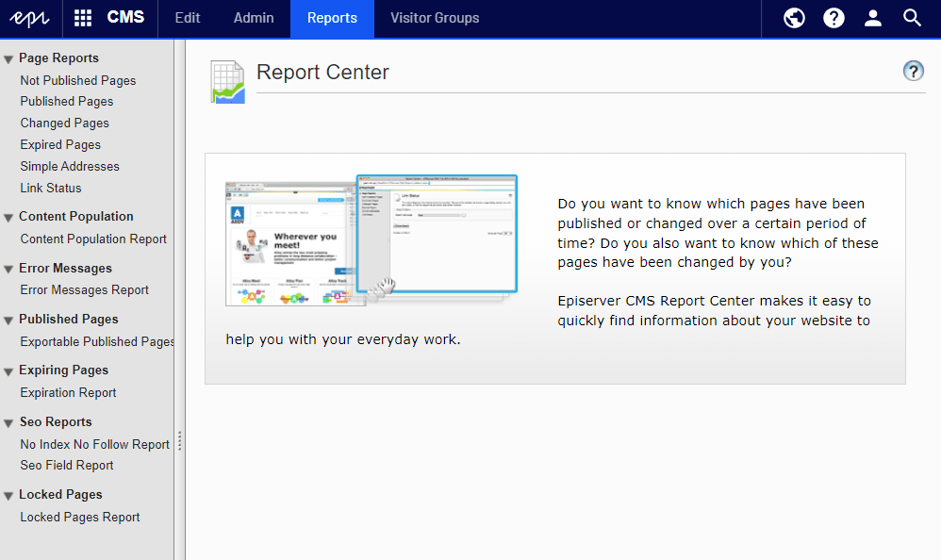Switch to the Admin tab
The image size is (941, 560).
click(x=254, y=18)
